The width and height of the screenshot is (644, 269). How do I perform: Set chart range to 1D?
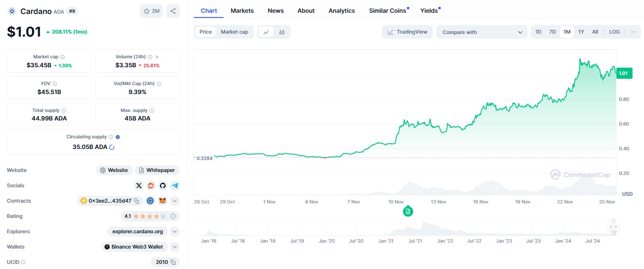538,32
